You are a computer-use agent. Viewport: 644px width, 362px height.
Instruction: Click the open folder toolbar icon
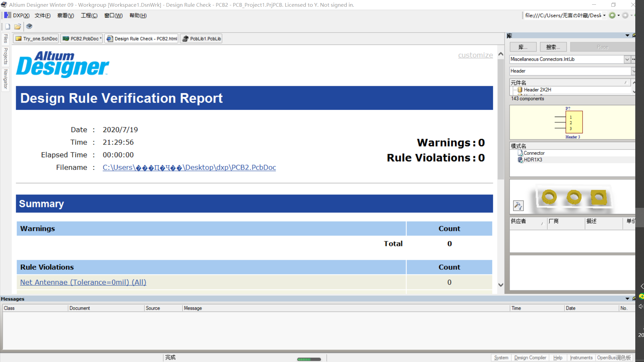pyautogui.click(x=17, y=26)
